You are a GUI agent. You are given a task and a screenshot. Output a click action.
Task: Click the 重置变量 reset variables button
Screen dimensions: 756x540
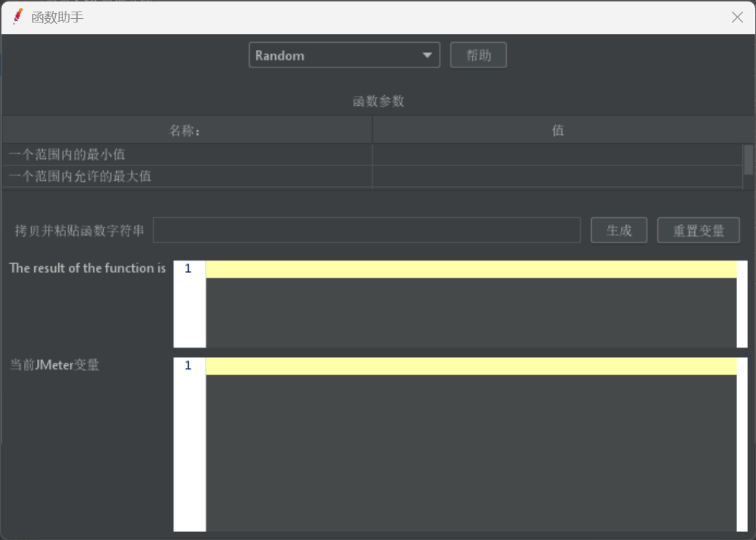point(698,230)
